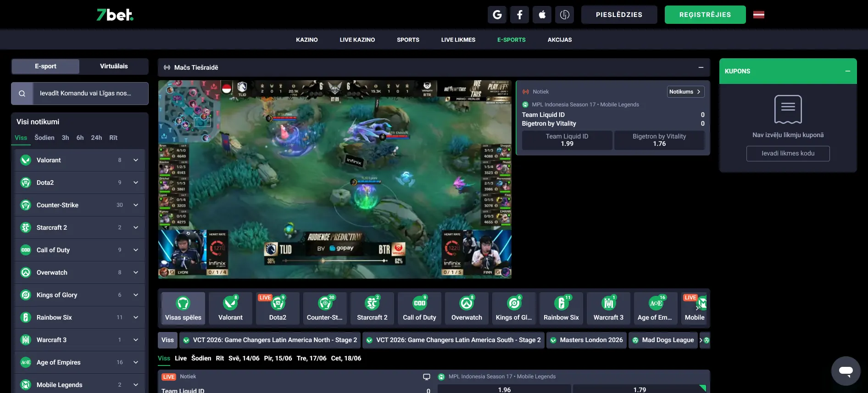868x393 pixels.
Task: Select the Age of Em... game tile
Action: [x=656, y=308]
